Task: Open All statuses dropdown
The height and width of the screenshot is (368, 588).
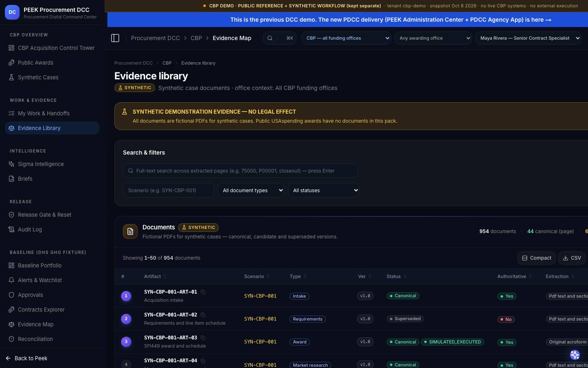Action: 324,190
